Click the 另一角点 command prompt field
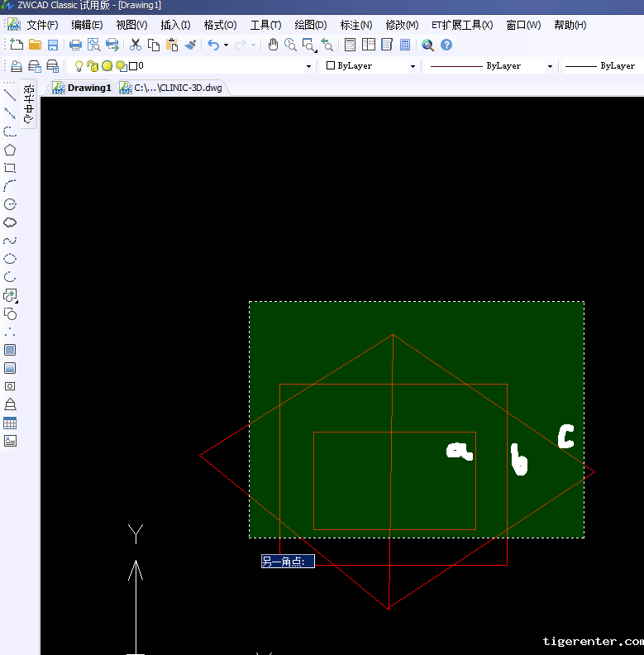The height and width of the screenshot is (655, 644). 288,562
